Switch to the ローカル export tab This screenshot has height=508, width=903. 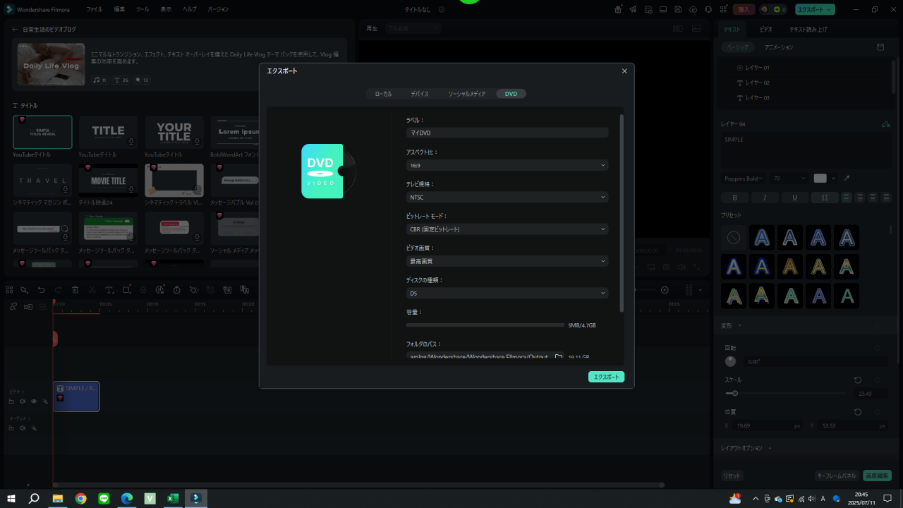383,93
